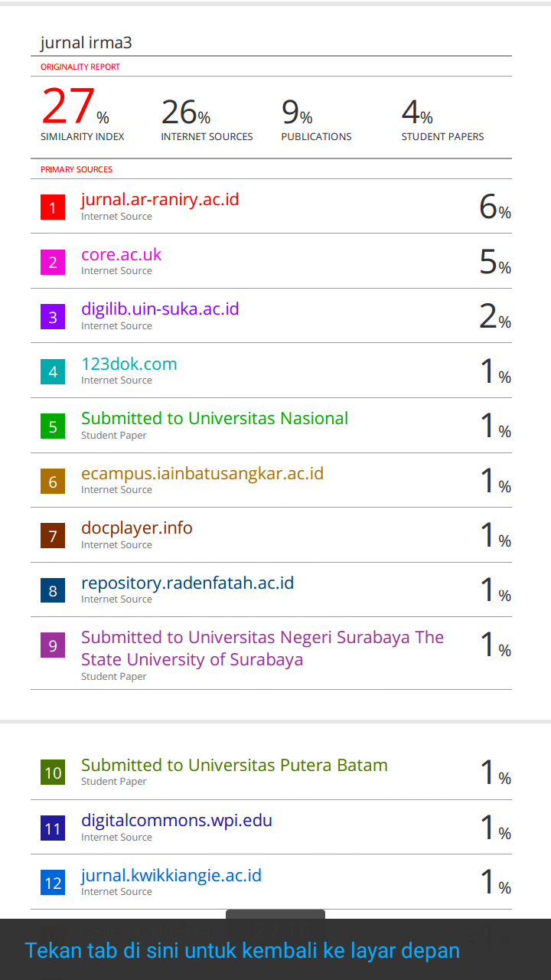This screenshot has width=551, height=980.
Task: Open ecampus.iainbatusangkar.ac.id source link
Action: point(202,474)
